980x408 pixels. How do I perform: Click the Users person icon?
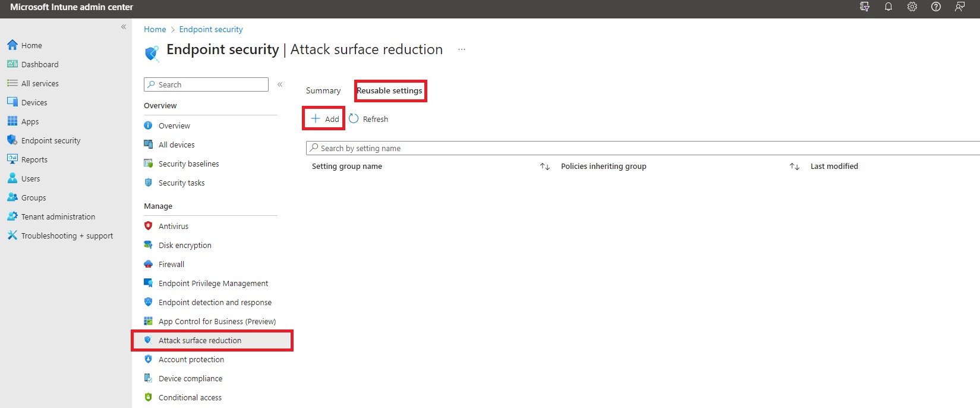click(x=12, y=178)
